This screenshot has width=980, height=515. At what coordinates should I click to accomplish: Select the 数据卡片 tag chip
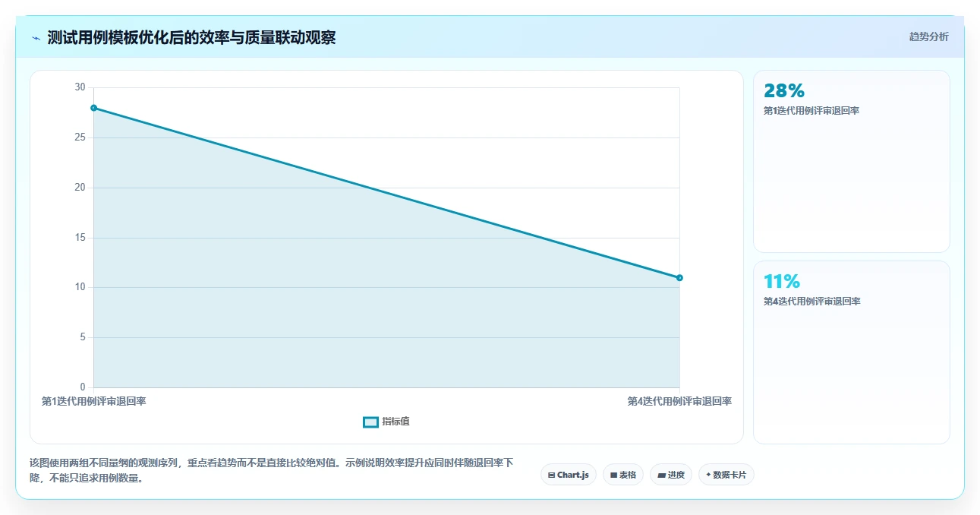click(726, 475)
